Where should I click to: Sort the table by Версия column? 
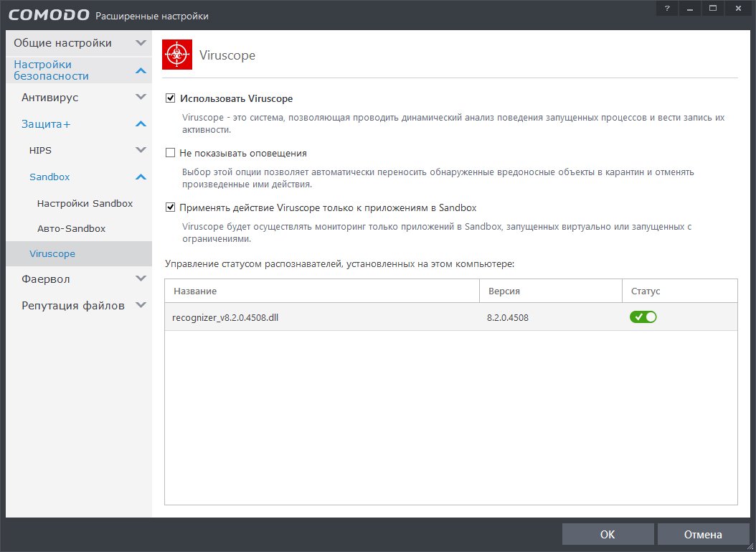551,291
